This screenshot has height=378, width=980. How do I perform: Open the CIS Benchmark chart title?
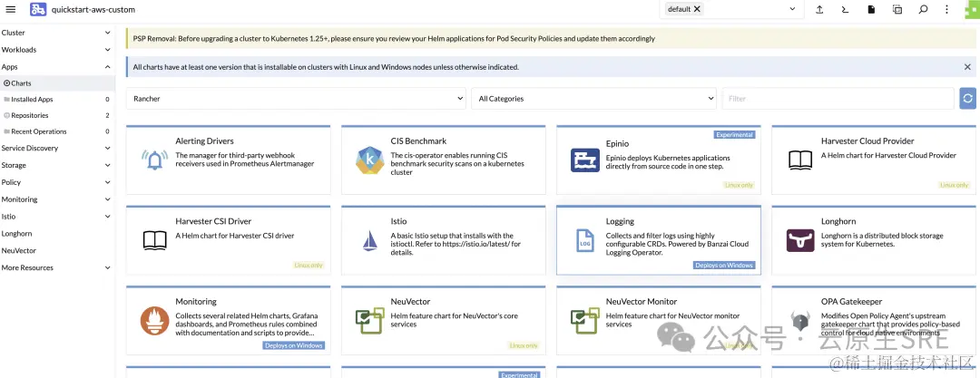tap(418, 141)
